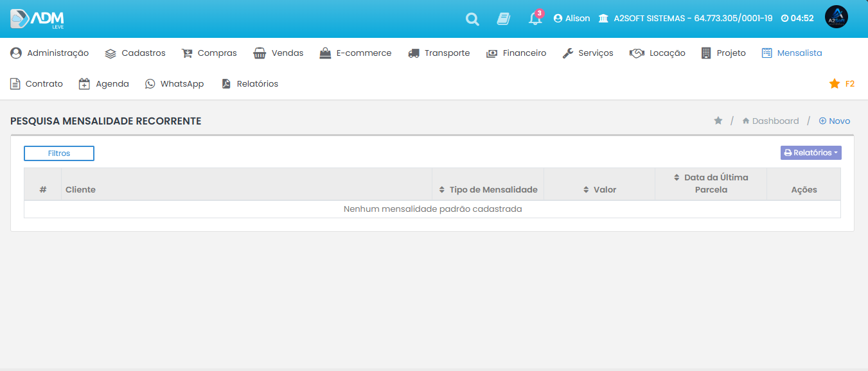Viewport: 868px width, 371px height.
Task: Expand the purple Relatórios dropdown button
Action: [811, 153]
